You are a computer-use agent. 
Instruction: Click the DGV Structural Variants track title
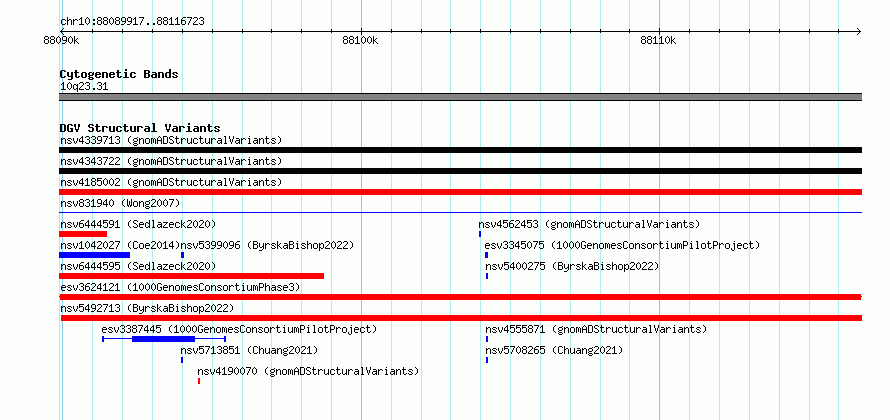(140, 128)
